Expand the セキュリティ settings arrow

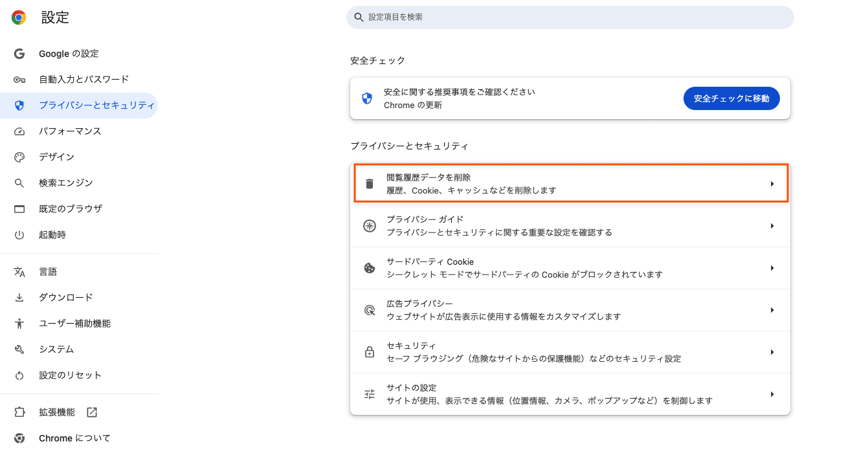point(772,351)
